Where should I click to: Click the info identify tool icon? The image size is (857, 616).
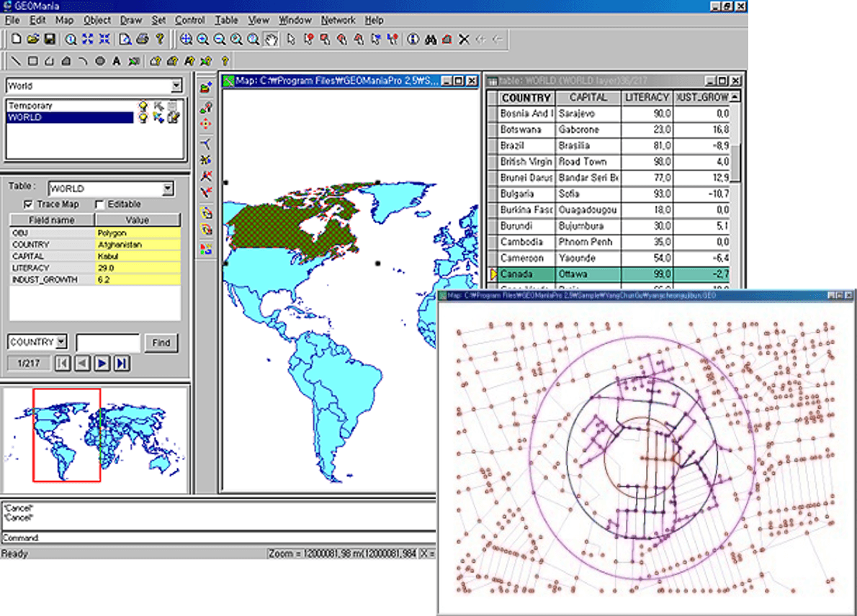point(413,39)
